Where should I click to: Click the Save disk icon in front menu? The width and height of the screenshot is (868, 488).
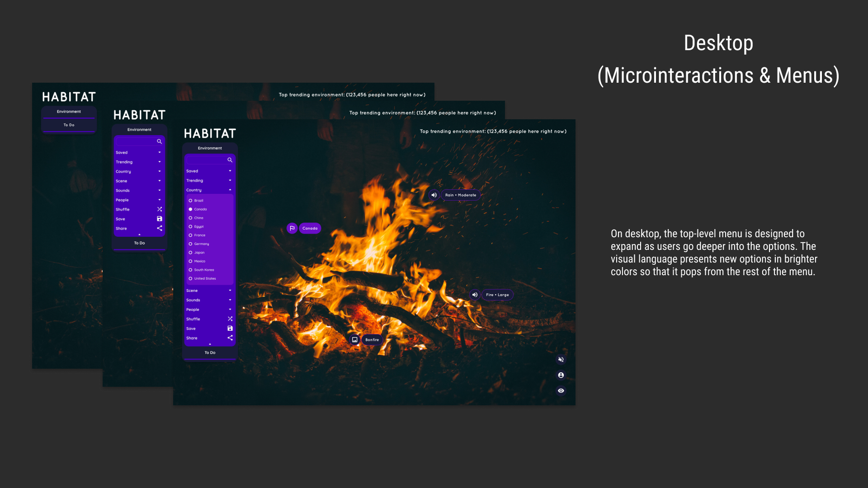point(230,328)
